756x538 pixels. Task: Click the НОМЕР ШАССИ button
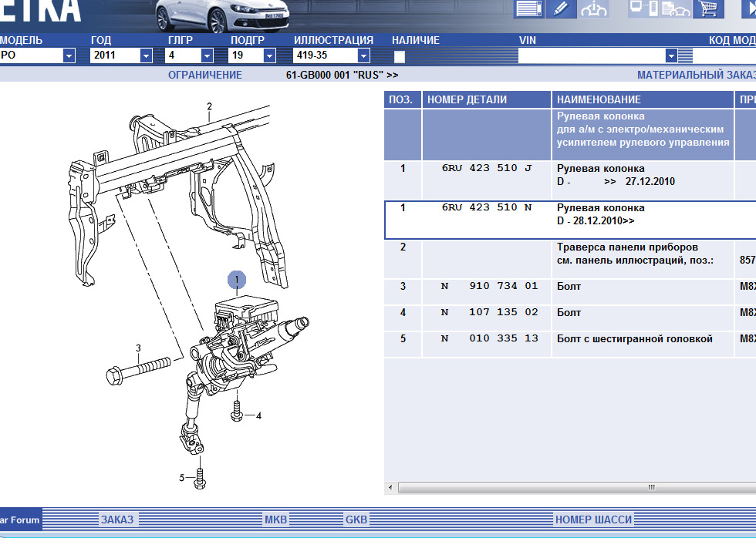(x=593, y=520)
